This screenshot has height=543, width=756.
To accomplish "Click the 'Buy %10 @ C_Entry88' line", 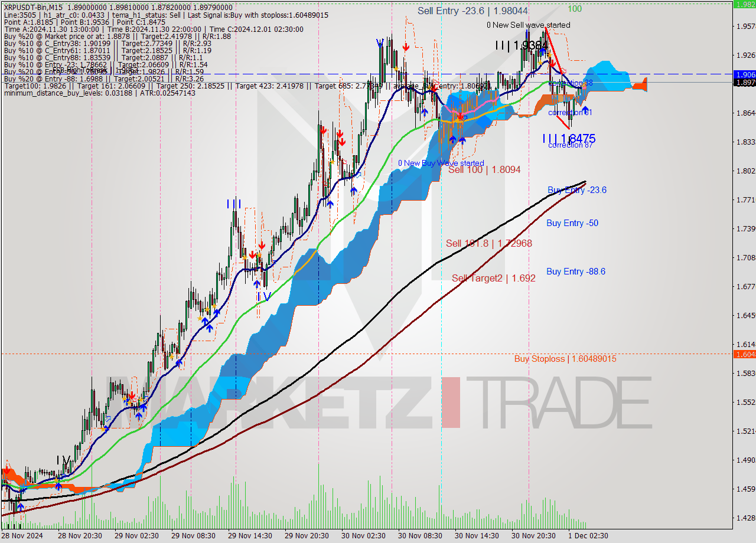I will (103, 57).
